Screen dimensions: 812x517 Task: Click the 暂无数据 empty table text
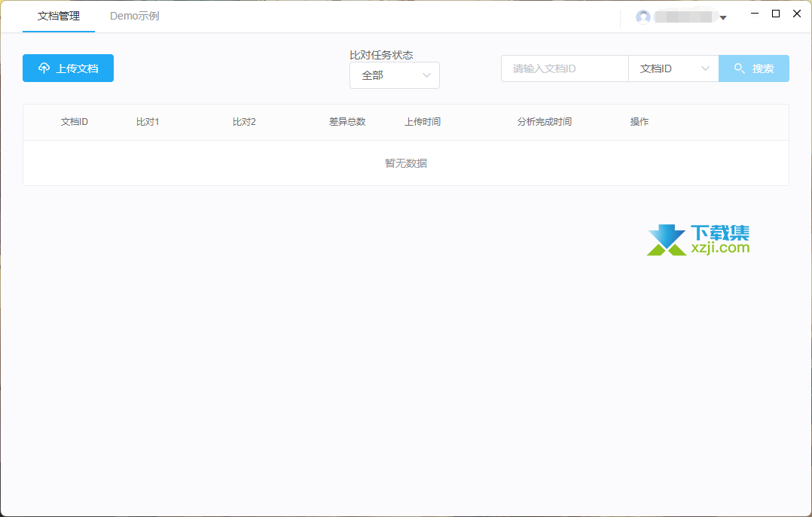coord(406,163)
